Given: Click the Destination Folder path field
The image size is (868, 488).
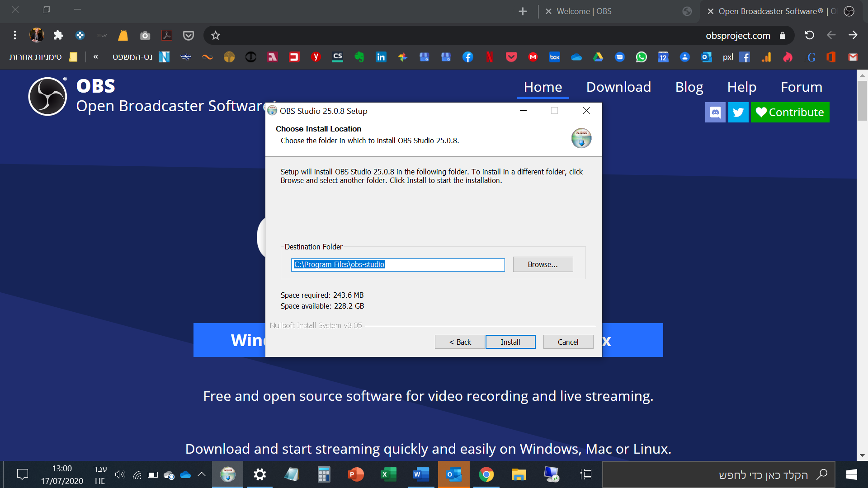Looking at the screenshot, I should tap(398, 265).
